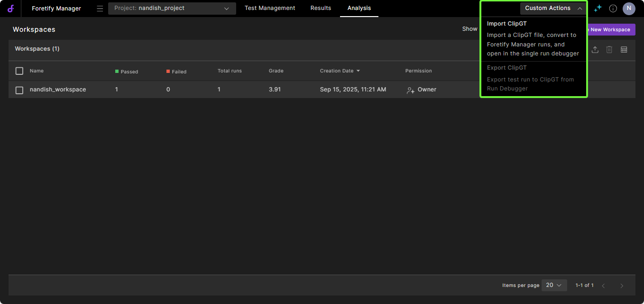Open the table columns settings icon

[624, 50]
